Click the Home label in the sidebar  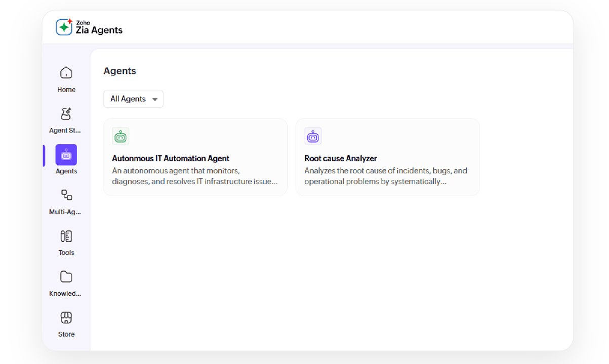click(66, 89)
